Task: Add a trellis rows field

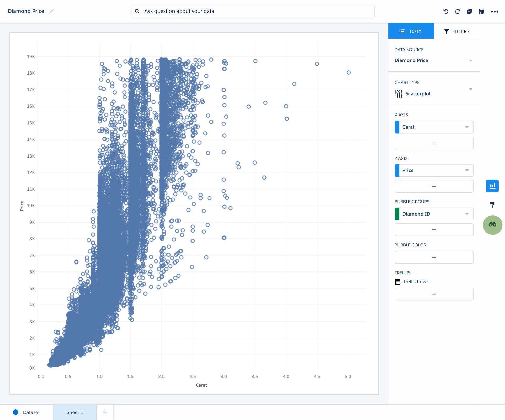Action: [434, 294]
